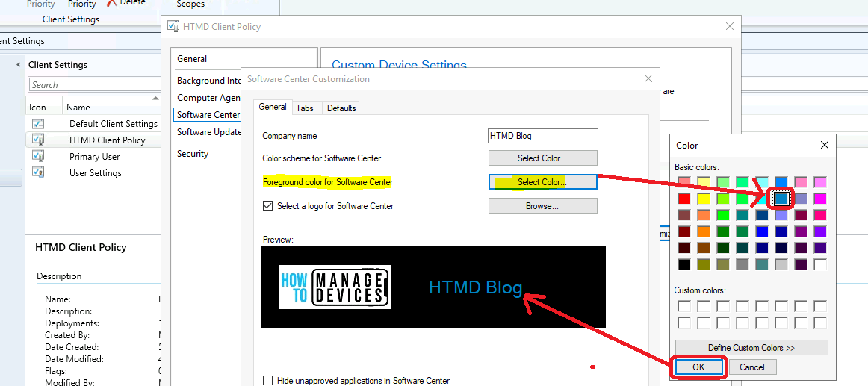Click the Scopes ribbon item
Image resolution: width=868 pixels, height=386 pixels.
click(190, 4)
